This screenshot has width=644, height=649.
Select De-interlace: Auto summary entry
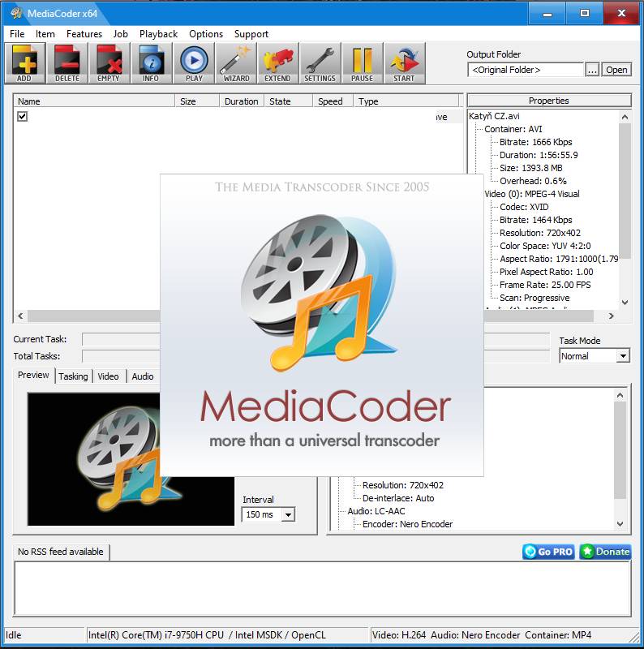[398, 498]
